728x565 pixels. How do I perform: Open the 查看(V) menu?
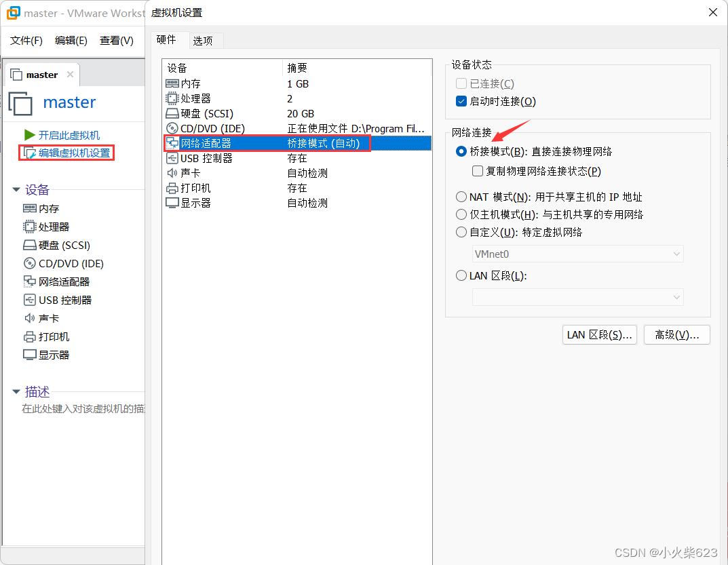click(117, 41)
